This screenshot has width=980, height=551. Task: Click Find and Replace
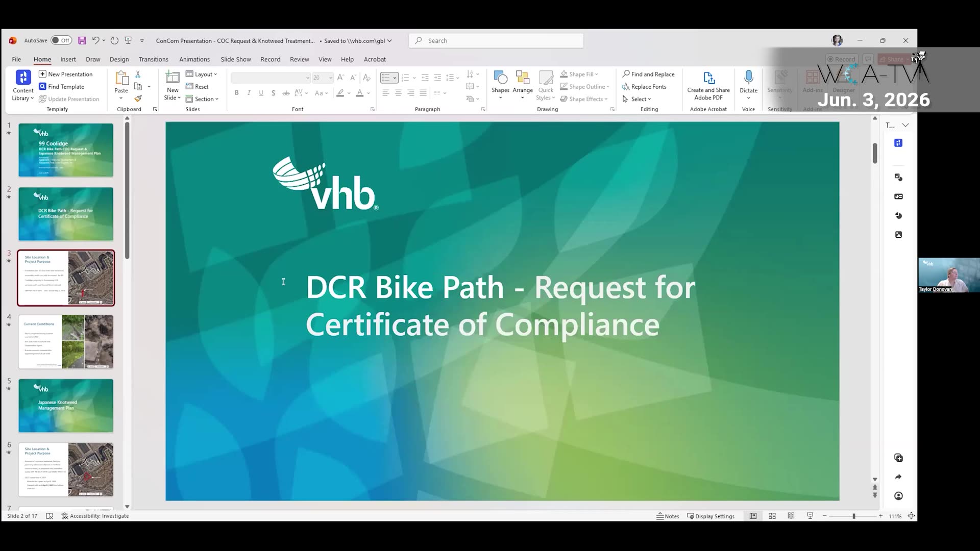pyautogui.click(x=648, y=74)
